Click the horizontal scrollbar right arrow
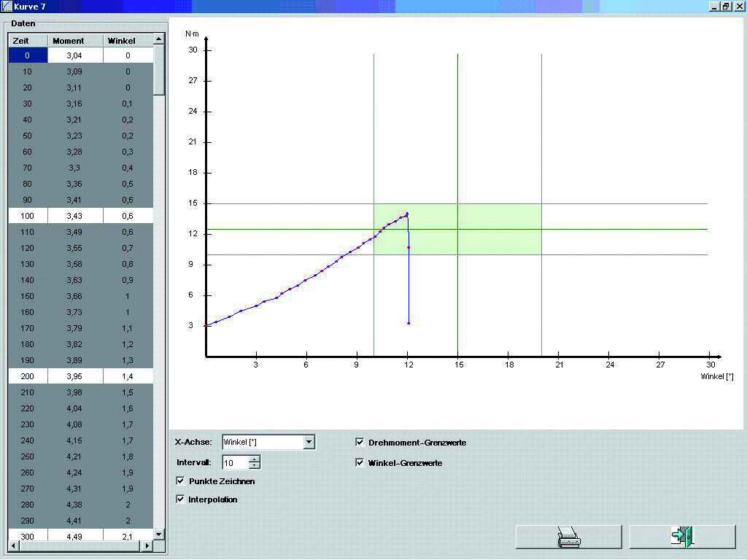Viewport: 747px width, 560px height. pyautogui.click(x=147, y=545)
